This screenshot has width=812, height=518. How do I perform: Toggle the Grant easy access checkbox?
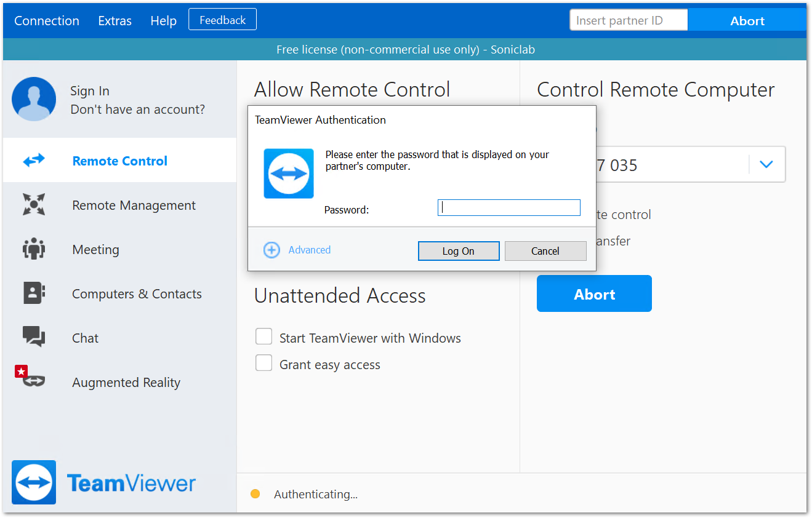coord(264,363)
